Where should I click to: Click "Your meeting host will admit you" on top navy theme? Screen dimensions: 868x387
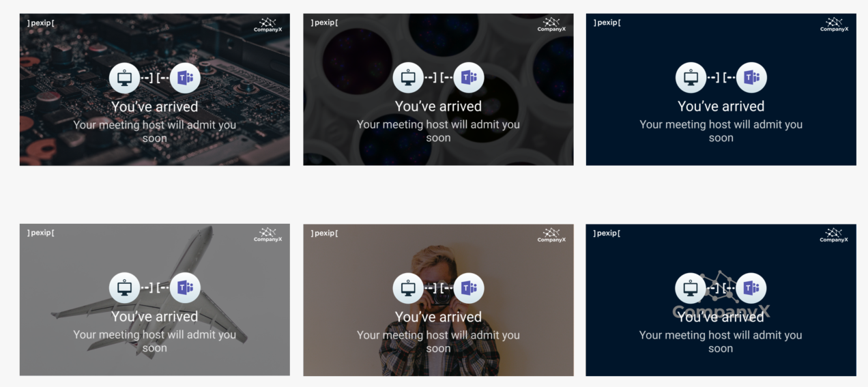(721, 124)
